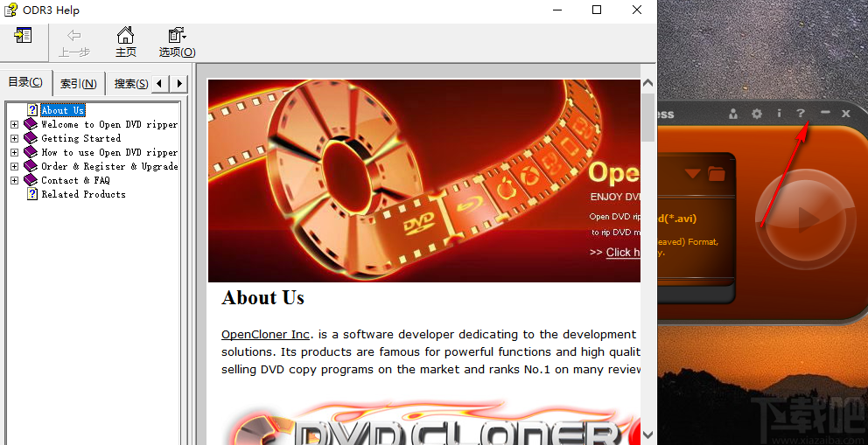Click the help '?' icon in ripper window
The height and width of the screenshot is (445, 868).
(801, 114)
